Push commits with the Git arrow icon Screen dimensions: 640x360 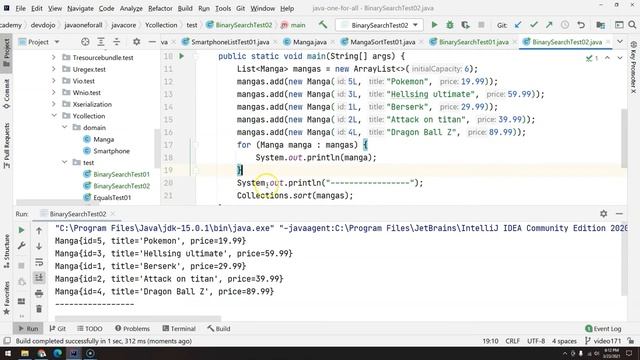[549, 25]
